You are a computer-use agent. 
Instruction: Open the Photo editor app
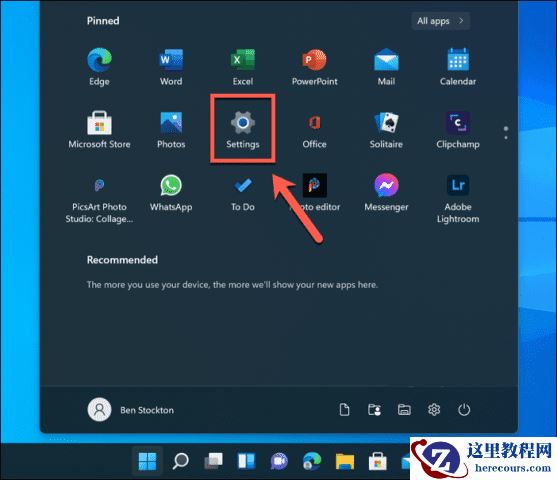click(x=315, y=193)
